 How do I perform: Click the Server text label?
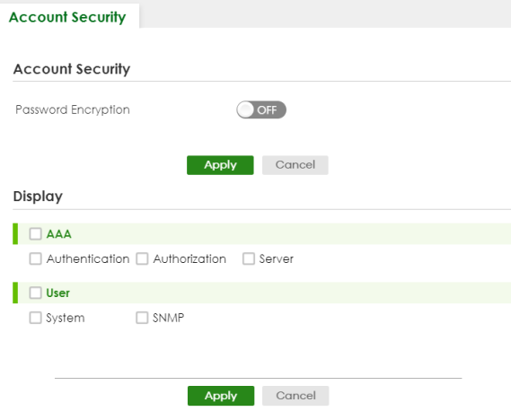click(x=277, y=259)
